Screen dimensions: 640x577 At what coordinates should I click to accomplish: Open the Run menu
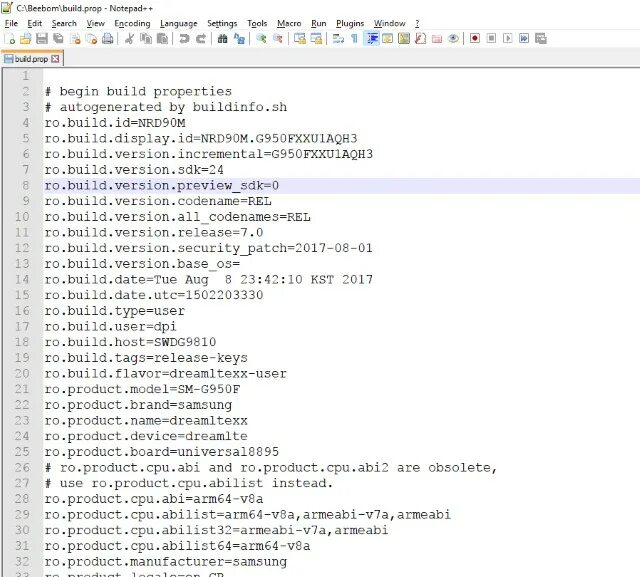pos(319,24)
